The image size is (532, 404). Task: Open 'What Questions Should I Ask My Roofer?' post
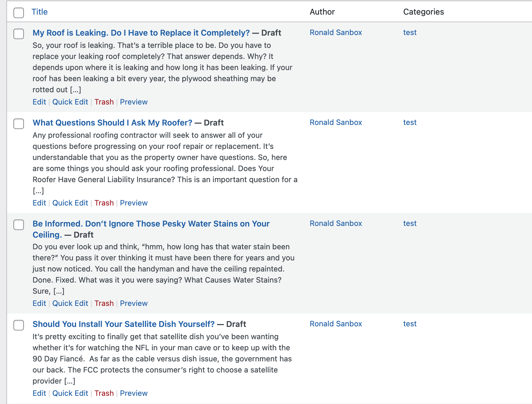click(x=112, y=123)
